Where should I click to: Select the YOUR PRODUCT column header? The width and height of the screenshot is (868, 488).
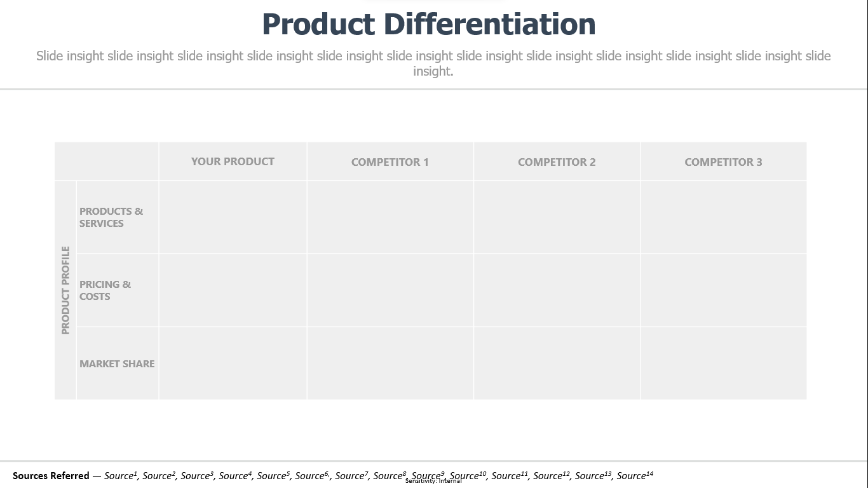(x=233, y=161)
